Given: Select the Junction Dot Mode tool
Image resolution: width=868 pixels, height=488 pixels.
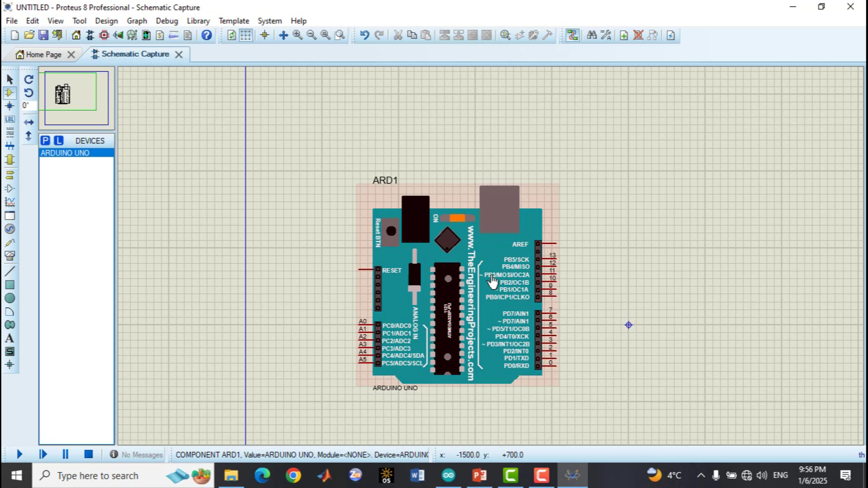Looking at the screenshot, I should 10,106.
